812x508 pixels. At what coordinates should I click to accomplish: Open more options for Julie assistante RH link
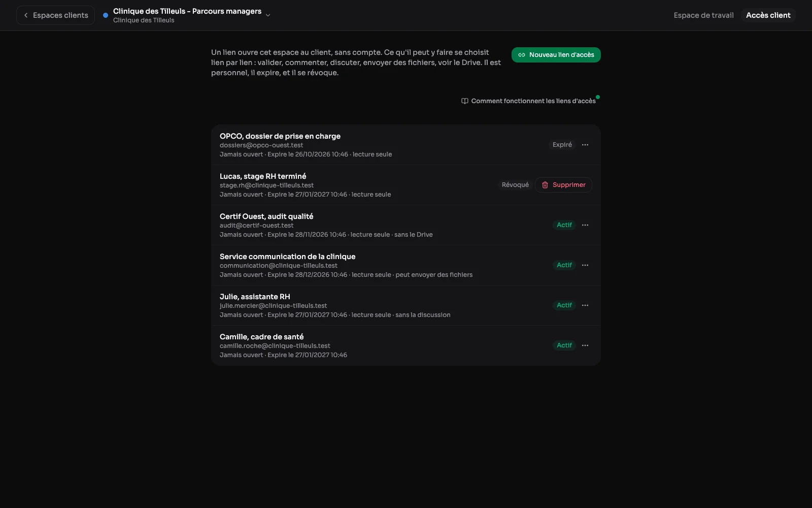click(x=585, y=305)
